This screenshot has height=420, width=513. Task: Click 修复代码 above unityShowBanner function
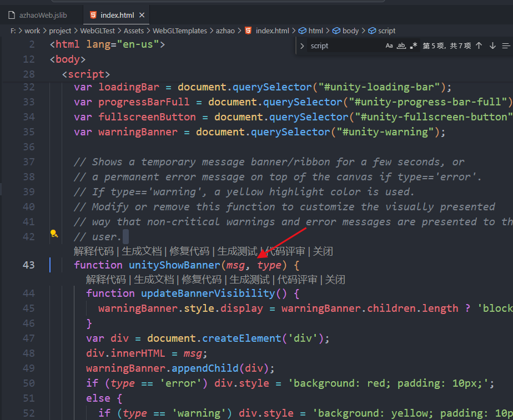[x=189, y=251]
